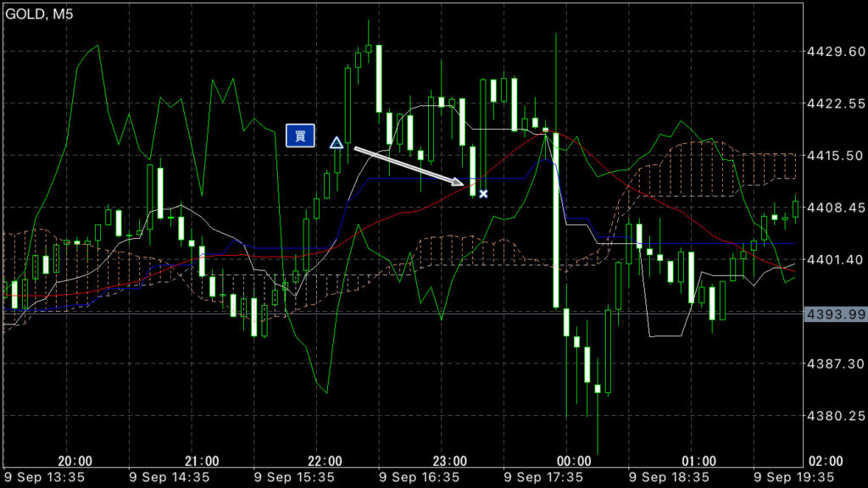Click the 4401.40 price level label
Viewport: 868px width, 488px height.
click(x=836, y=259)
